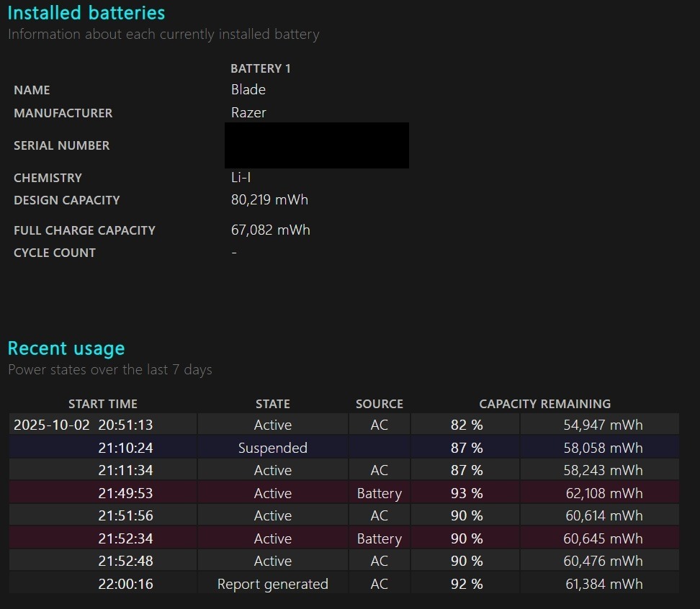Select the Suspended state row at 21:10:24
The image size is (700, 609).
[273, 448]
